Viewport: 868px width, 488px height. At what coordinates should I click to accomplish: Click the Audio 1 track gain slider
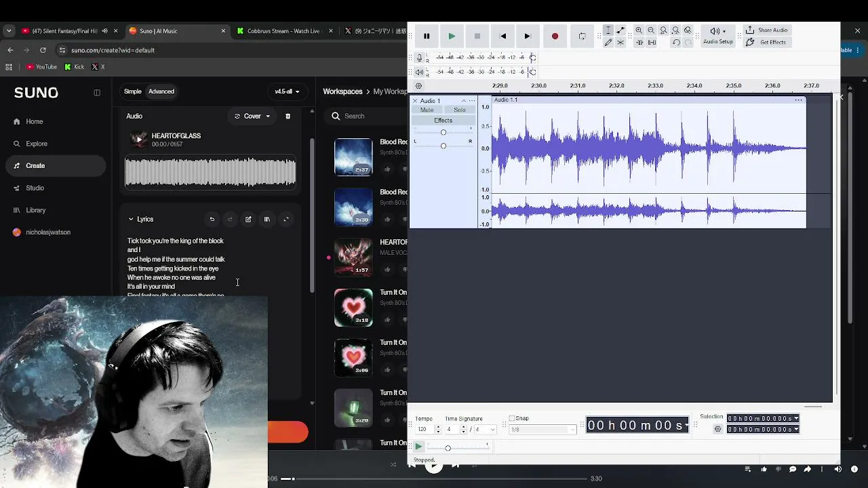tap(443, 132)
